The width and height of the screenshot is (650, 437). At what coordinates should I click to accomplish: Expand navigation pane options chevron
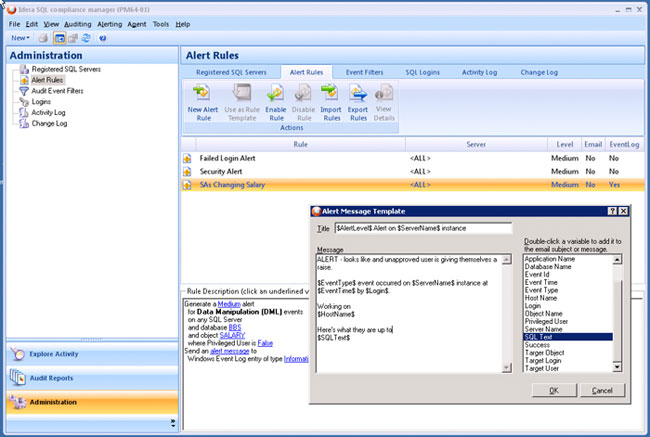coord(173,423)
